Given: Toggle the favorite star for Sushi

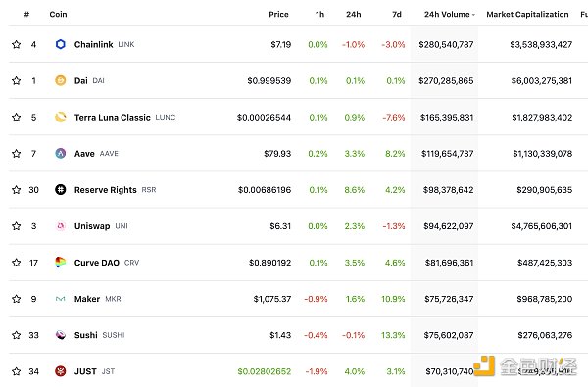Looking at the screenshot, I should pos(16,335).
